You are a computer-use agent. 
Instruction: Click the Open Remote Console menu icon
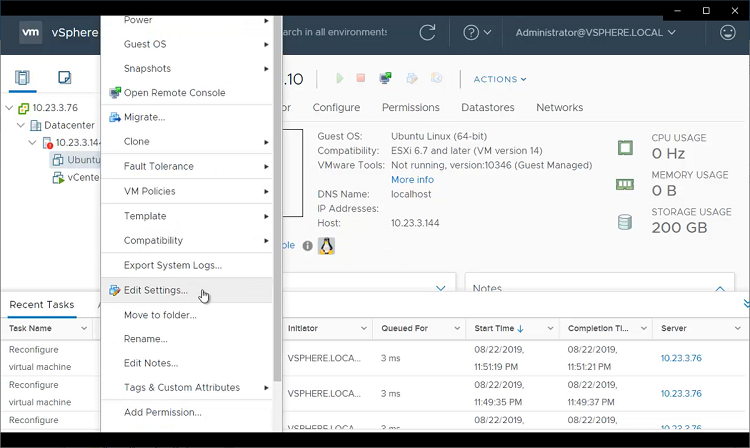pos(115,93)
